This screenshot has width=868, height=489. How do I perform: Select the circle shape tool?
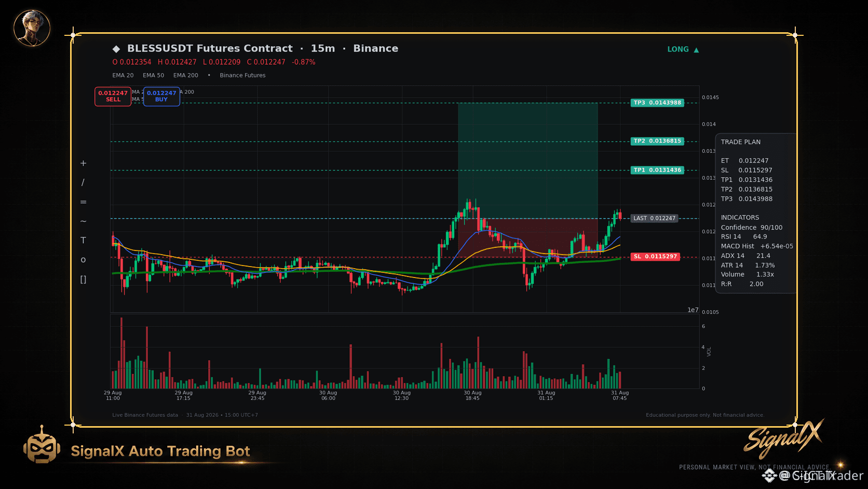(x=83, y=260)
